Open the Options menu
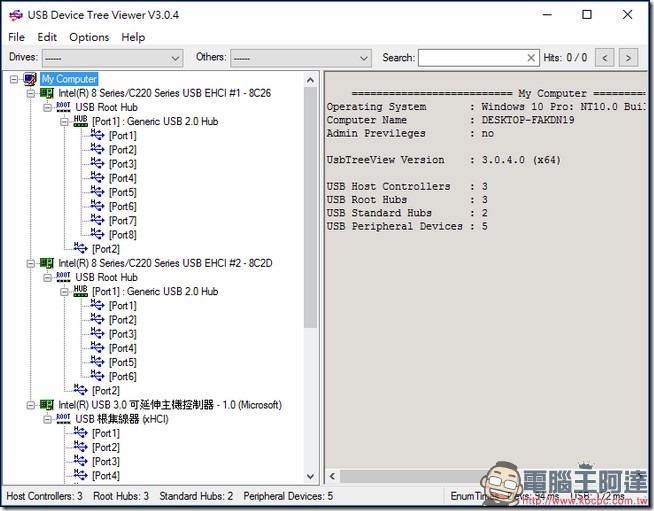 click(89, 37)
